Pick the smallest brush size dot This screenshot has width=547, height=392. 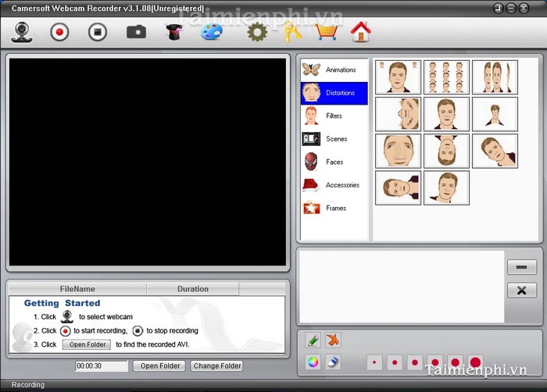[x=374, y=362]
